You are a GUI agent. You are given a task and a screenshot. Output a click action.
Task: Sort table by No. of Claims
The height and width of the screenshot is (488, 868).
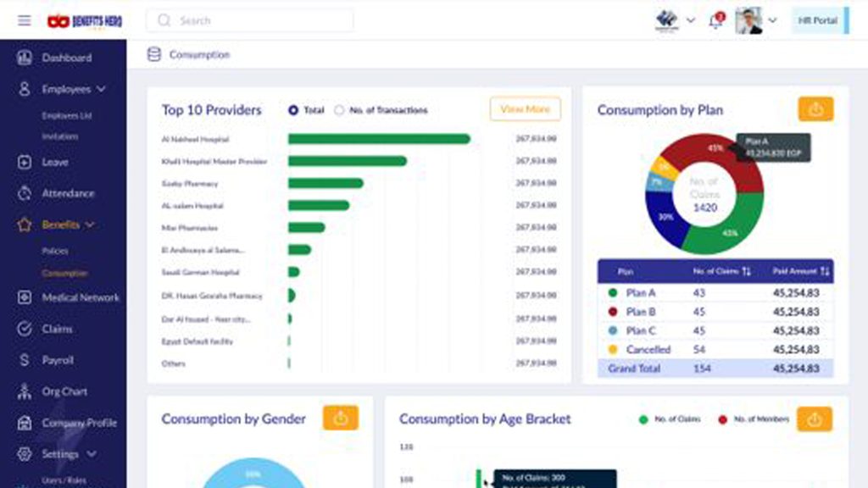746,271
